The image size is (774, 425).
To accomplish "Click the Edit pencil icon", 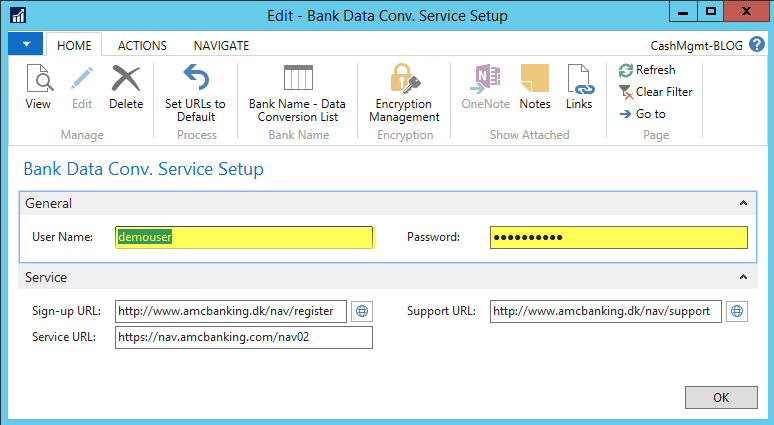I will pos(81,78).
